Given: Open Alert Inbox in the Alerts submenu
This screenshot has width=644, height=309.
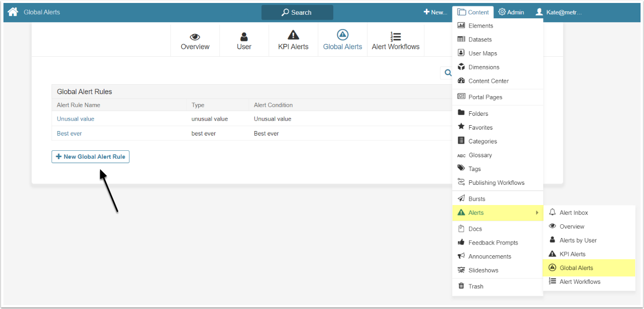Looking at the screenshot, I should point(574,213).
